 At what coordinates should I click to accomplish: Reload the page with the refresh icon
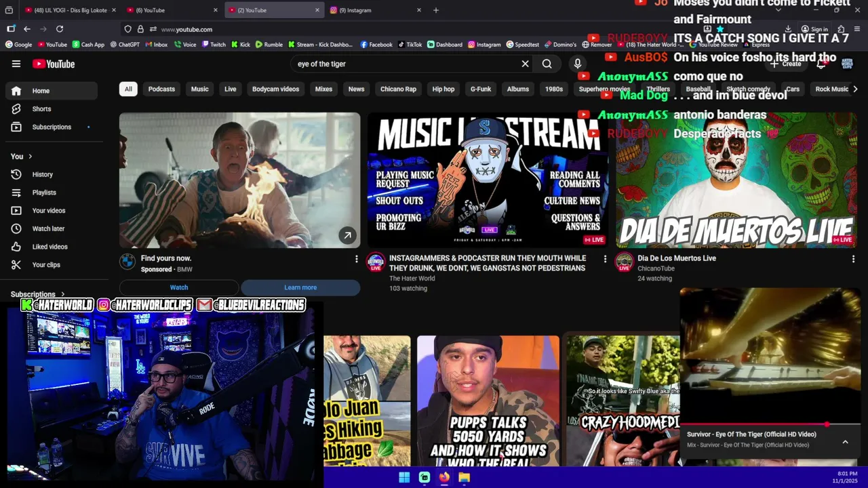pos(60,29)
